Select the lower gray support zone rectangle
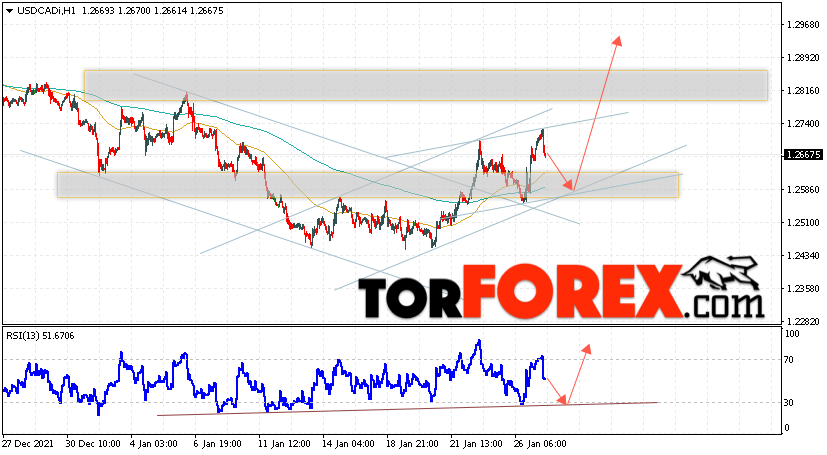 [x=368, y=185]
